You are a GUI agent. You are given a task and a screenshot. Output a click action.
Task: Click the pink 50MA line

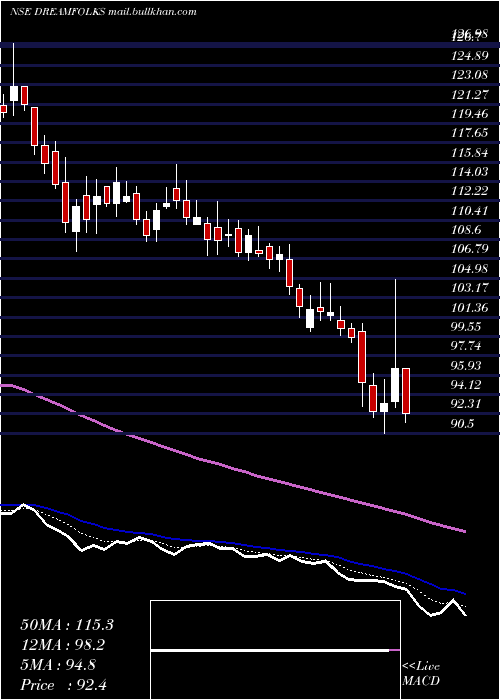pyautogui.click(x=232, y=467)
